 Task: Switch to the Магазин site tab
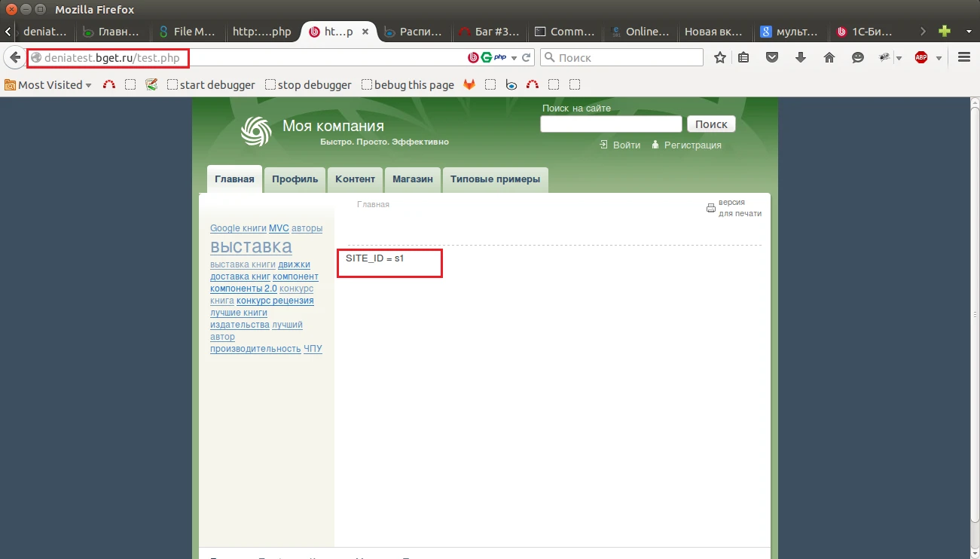coord(412,179)
